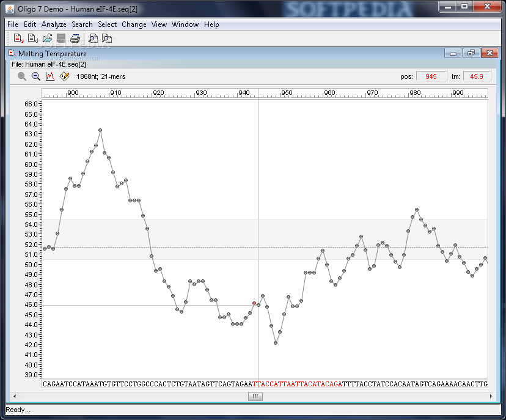
Task: Click the 950 mark on position ruler
Action: coord(287,93)
